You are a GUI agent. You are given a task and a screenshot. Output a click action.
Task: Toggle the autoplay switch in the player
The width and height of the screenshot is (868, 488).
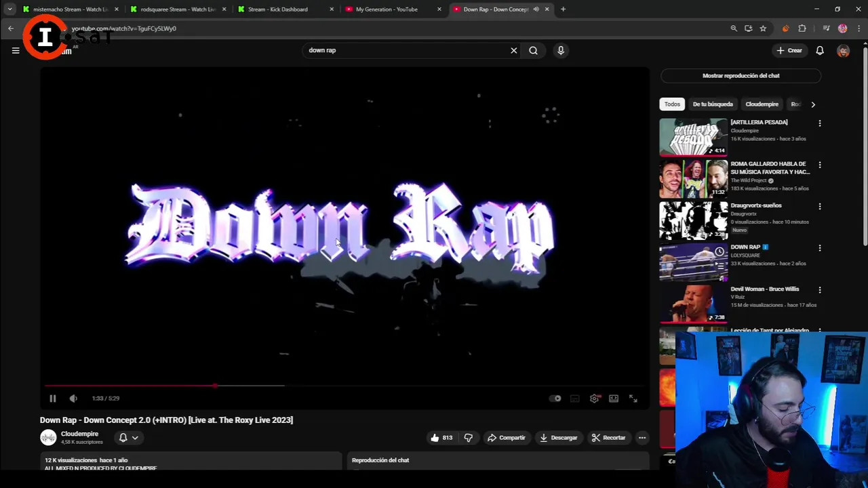(x=555, y=399)
